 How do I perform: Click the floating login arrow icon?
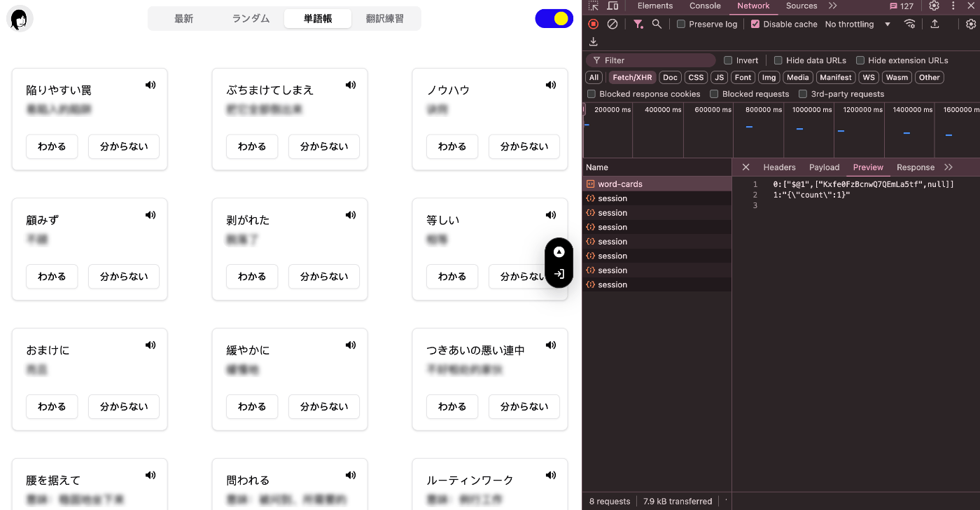[559, 274]
